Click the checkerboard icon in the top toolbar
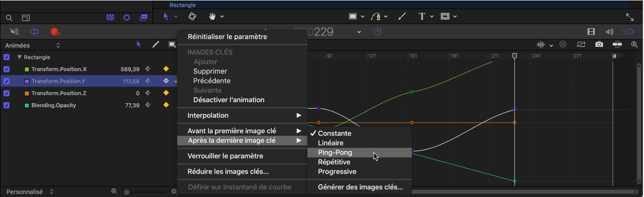644x197 pixels. coord(111,17)
